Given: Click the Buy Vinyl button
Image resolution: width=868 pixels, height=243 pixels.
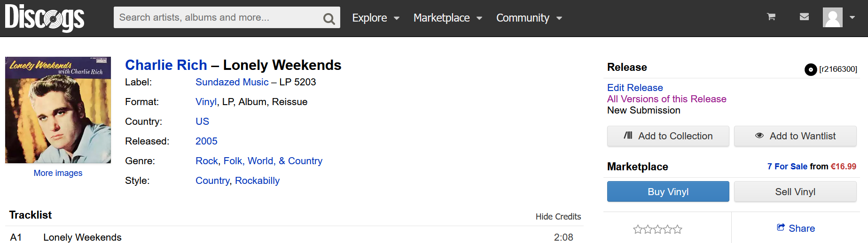Looking at the screenshot, I should 668,191.
